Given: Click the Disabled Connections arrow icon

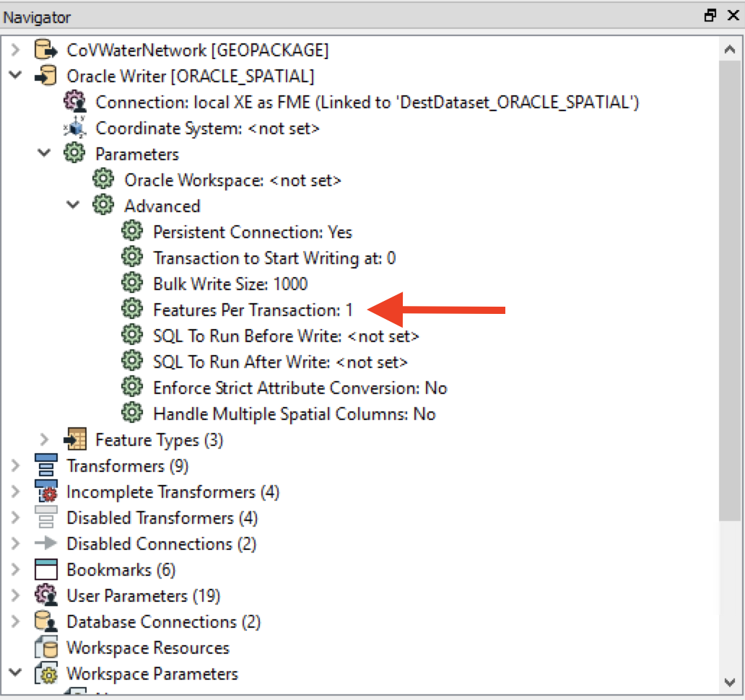Looking at the screenshot, I should click(x=46, y=543).
